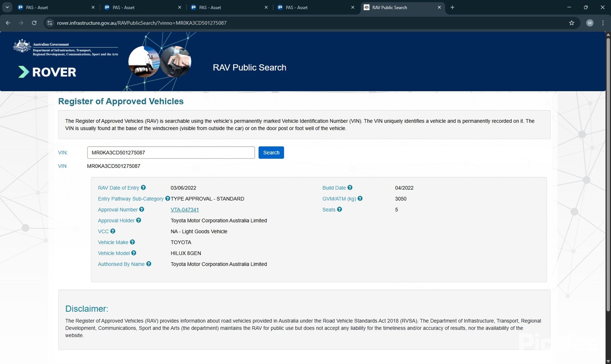This screenshot has width=611, height=364.
Task: Click build date value 04/2022
Action: click(404, 188)
